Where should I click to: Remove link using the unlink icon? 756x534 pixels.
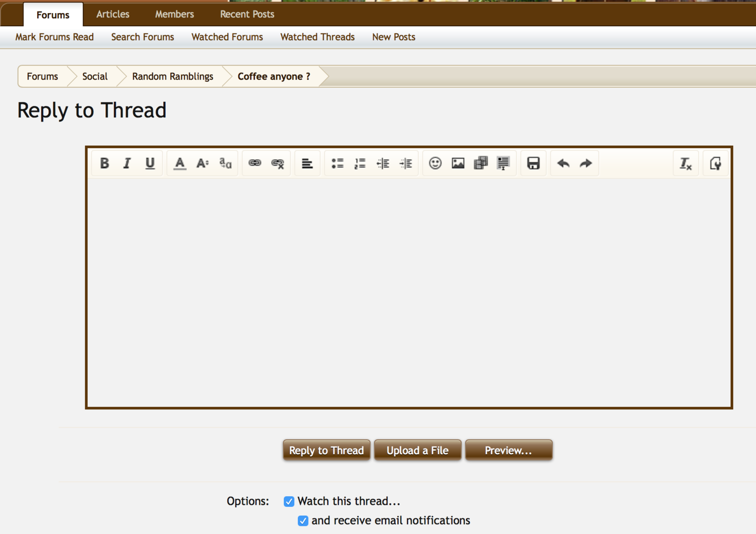[278, 163]
